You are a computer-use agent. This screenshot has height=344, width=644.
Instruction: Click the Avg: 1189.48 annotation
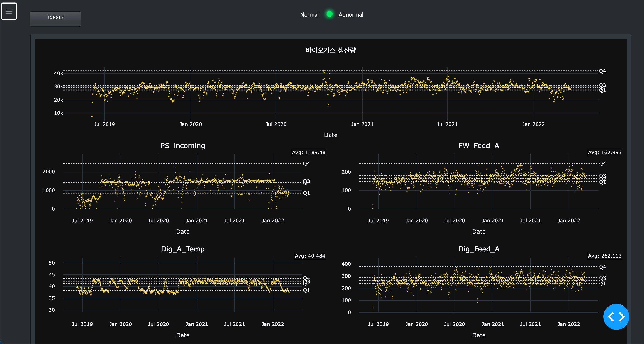(309, 152)
